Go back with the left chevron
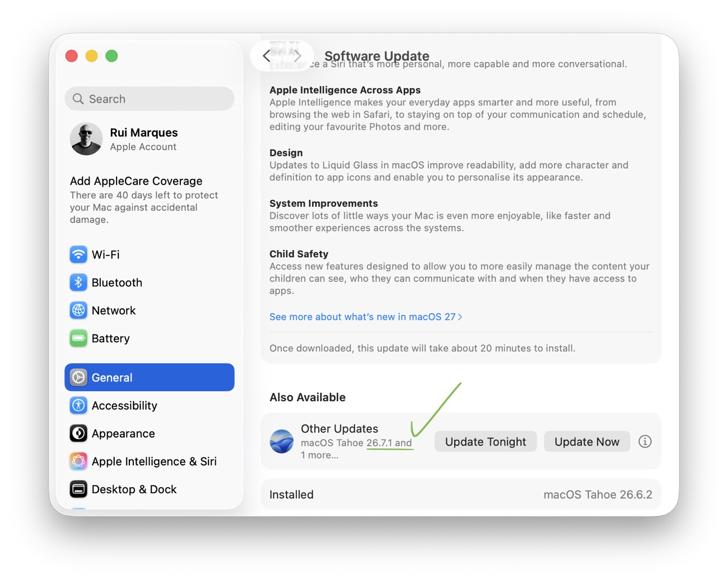This screenshot has width=728, height=581. point(267,55)
